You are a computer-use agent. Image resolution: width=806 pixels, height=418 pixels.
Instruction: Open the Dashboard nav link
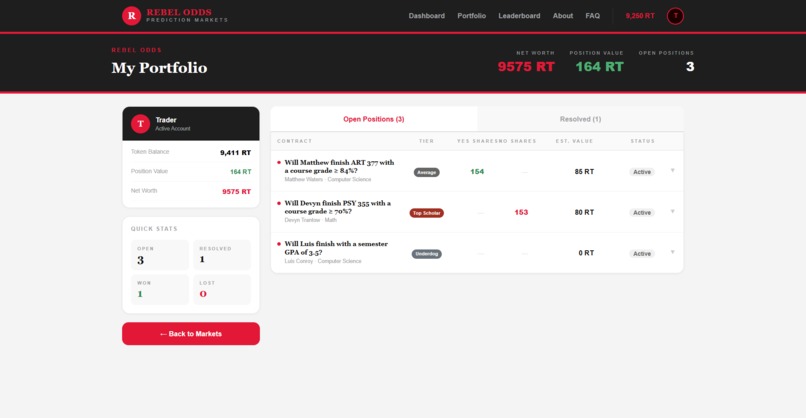pyautogui.click(x=427, y=16)
